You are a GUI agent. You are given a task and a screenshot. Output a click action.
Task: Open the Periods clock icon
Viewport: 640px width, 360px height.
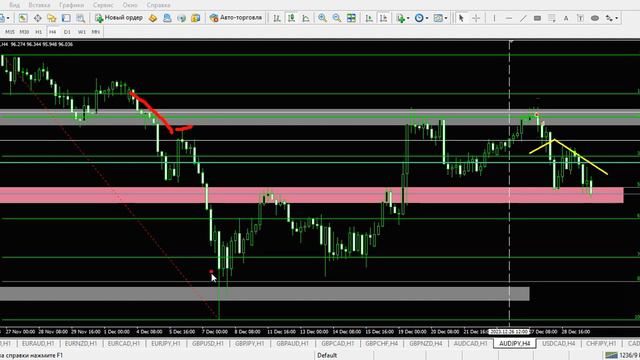pyautogui.click(x=419, y=18)
